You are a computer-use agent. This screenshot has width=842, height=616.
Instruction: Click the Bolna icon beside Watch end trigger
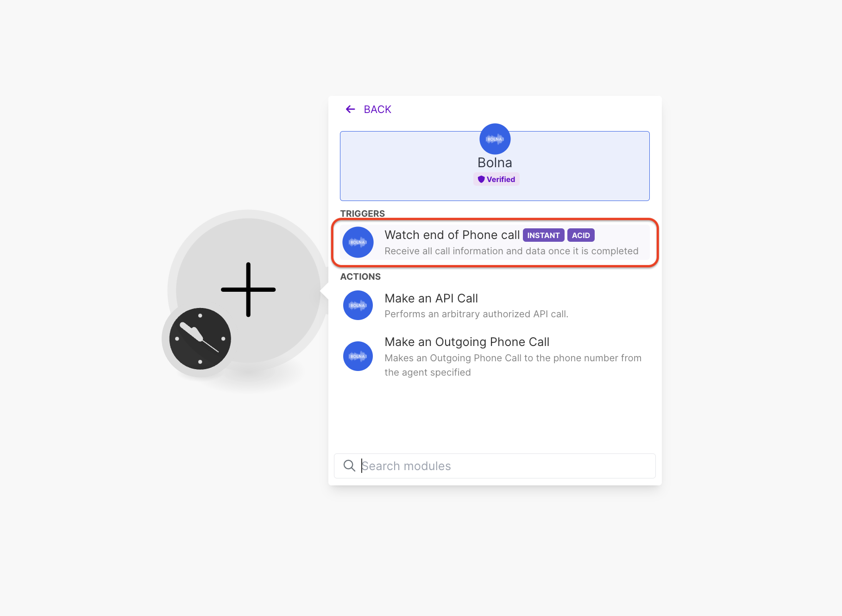click(358, 242)
